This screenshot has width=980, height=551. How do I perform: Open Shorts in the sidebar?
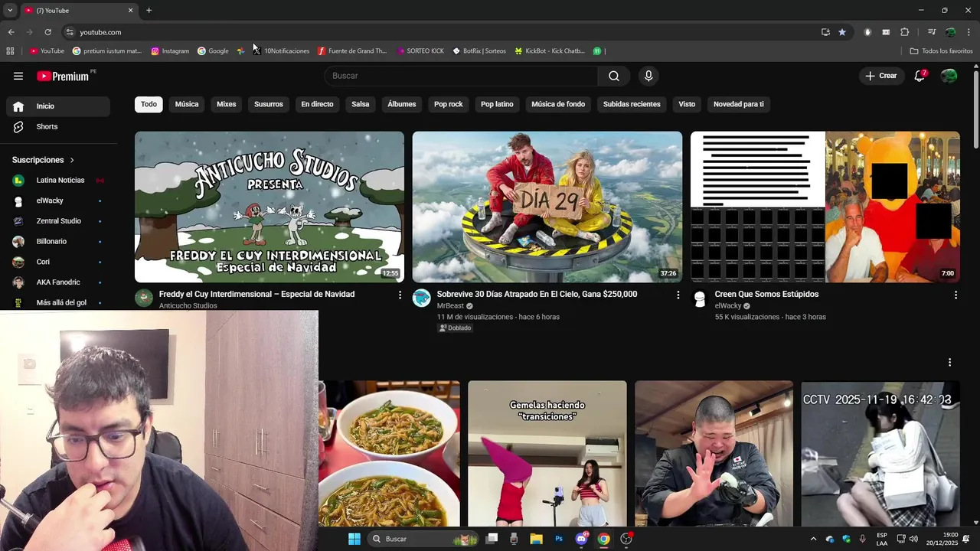[58, 126]
